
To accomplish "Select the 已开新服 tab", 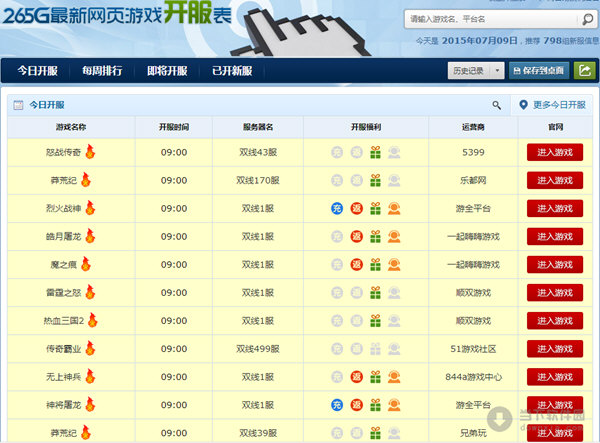I will tap(232, 71).
